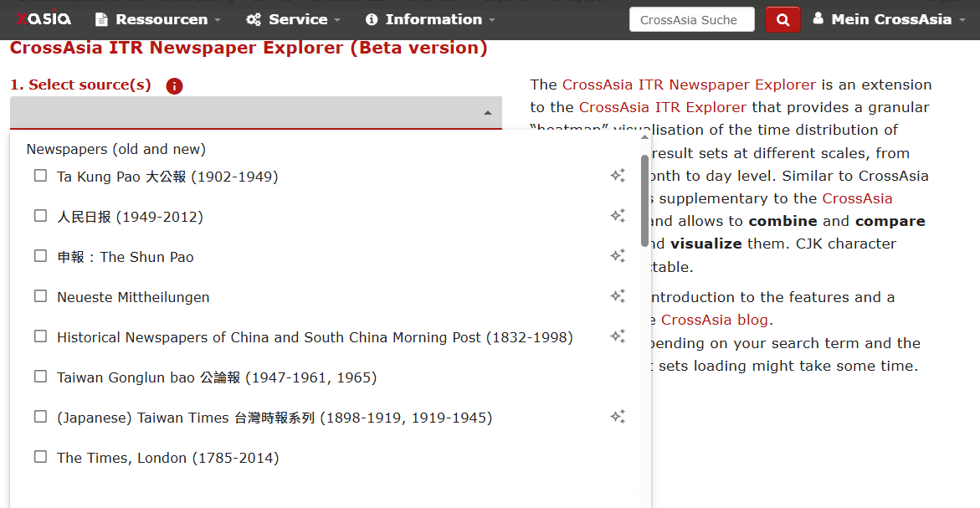
Task: Click sparkle icon for Historical Newspapers of China
Action: pyautogui.click(x=618, y=336)
